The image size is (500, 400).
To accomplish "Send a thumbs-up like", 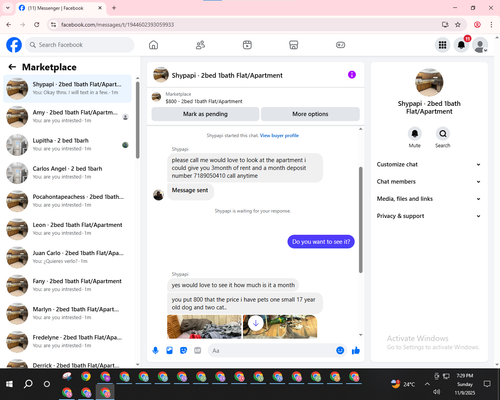I will 356,350.
